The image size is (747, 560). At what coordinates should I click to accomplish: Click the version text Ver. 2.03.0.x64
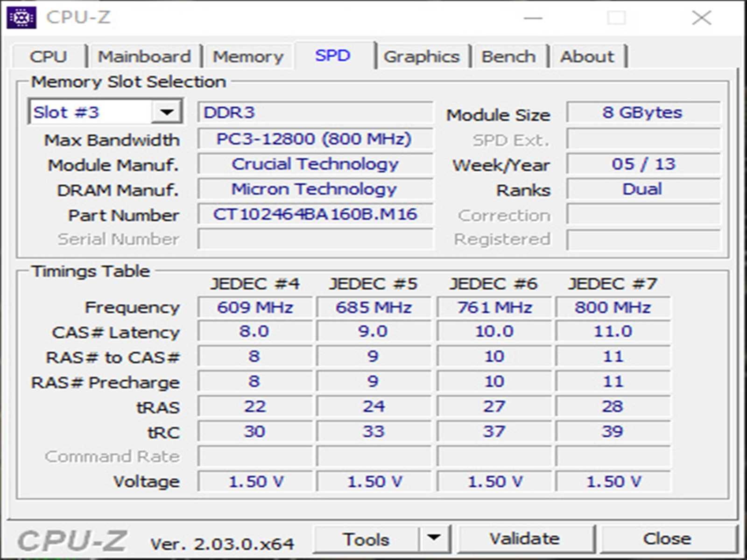[x=222, y=544]
